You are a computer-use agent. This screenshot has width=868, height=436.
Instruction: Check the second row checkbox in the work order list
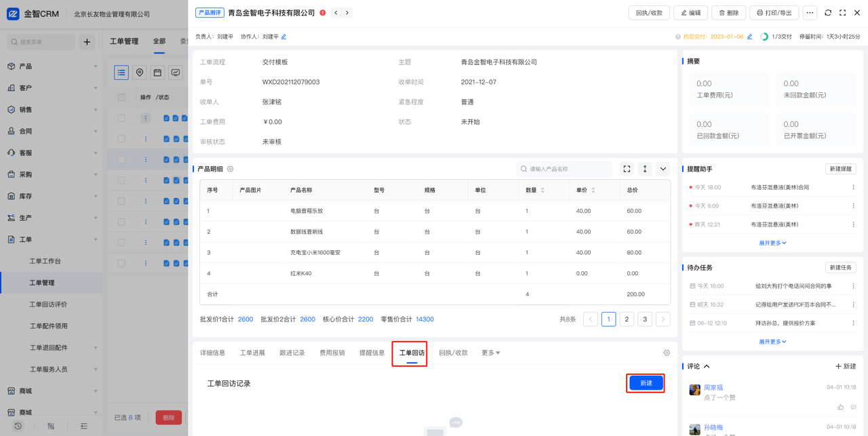click(x=121, y=139)
